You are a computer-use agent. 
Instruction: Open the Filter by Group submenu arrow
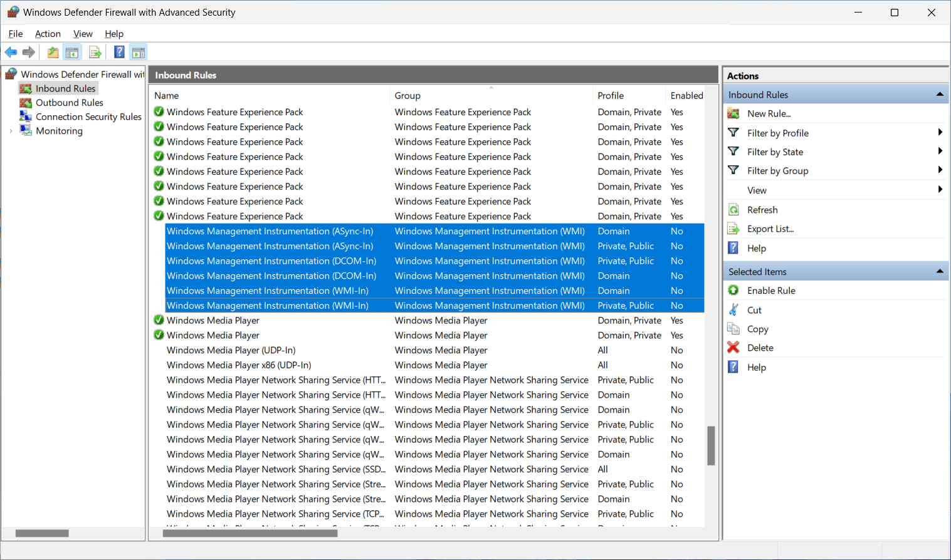point(940,170)
